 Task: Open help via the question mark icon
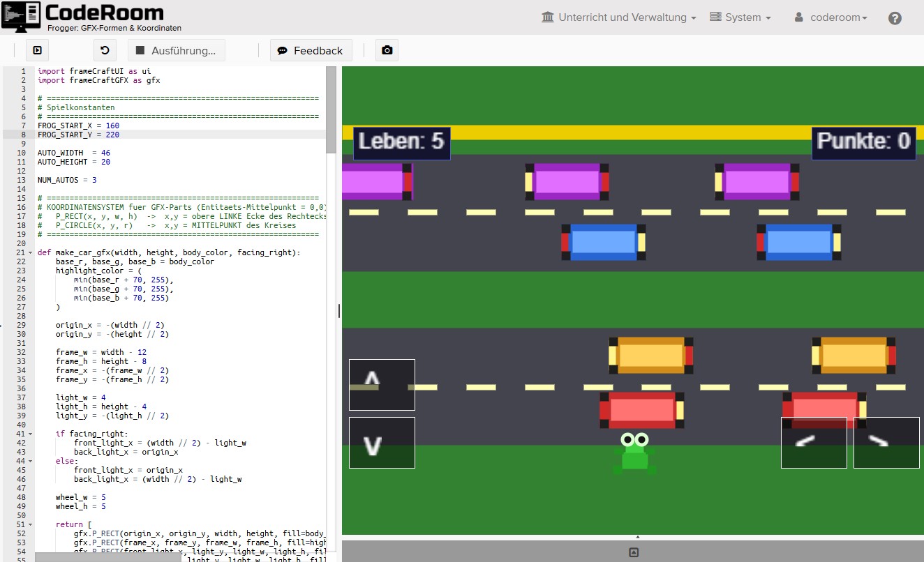[895, 18]
